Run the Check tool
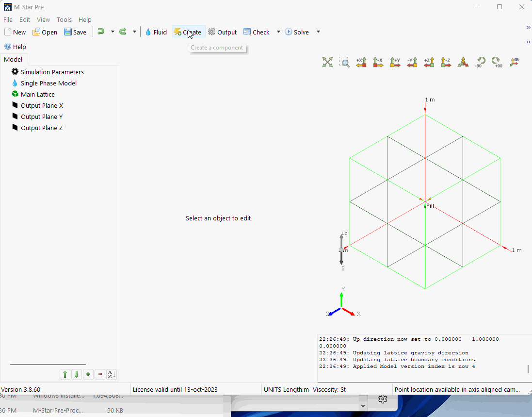Screen dimensions: 532x417 click(257, 32)
